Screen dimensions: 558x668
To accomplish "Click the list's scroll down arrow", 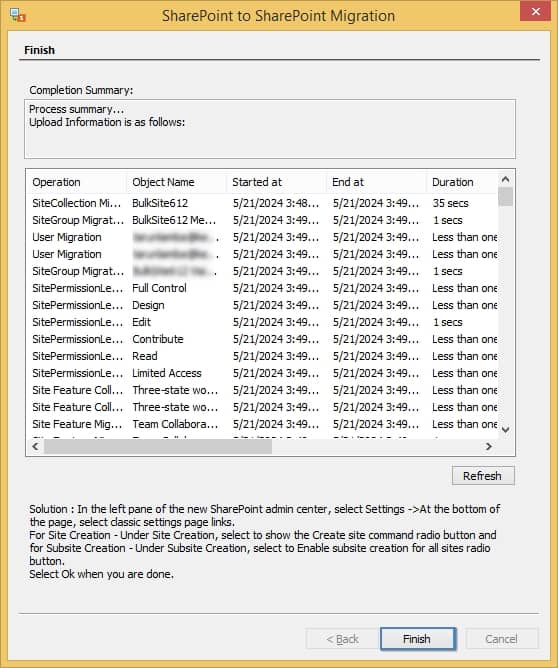I will point(506,430).
